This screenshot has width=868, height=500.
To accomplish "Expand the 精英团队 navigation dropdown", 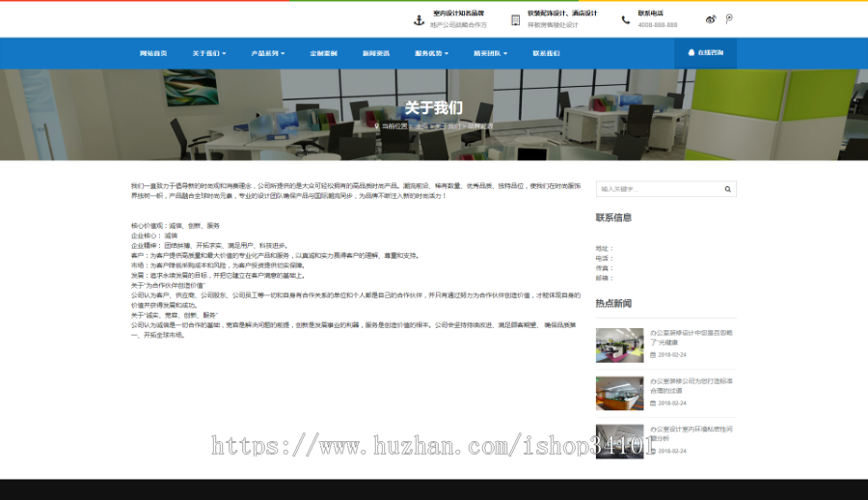I will tap(491, 53).
